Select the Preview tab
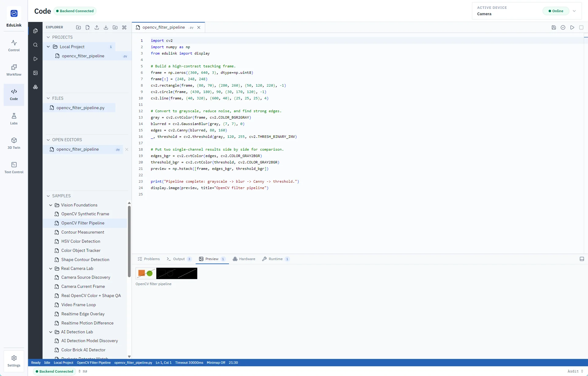The image size is (588, 376). click(212, 259)
